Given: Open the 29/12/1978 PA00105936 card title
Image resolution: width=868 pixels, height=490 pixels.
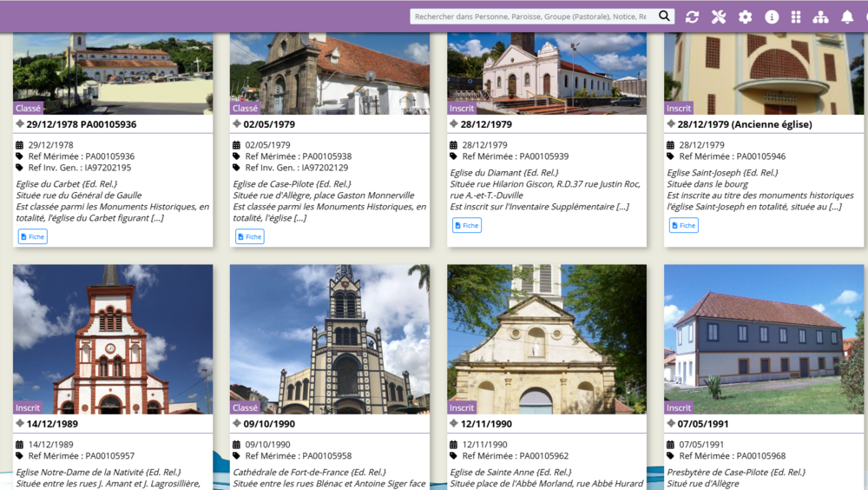Looking at the screenshot, I should 82,124.
